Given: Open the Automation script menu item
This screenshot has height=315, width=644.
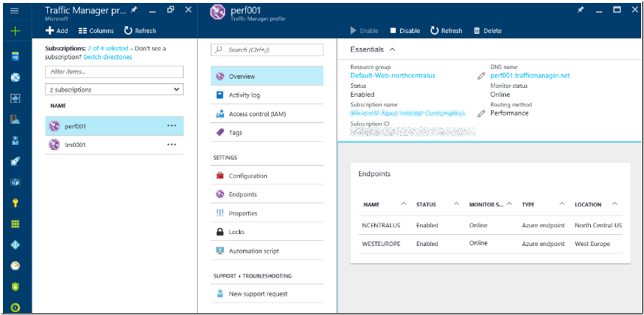Looking at the screenshot, I should [267, 251].
